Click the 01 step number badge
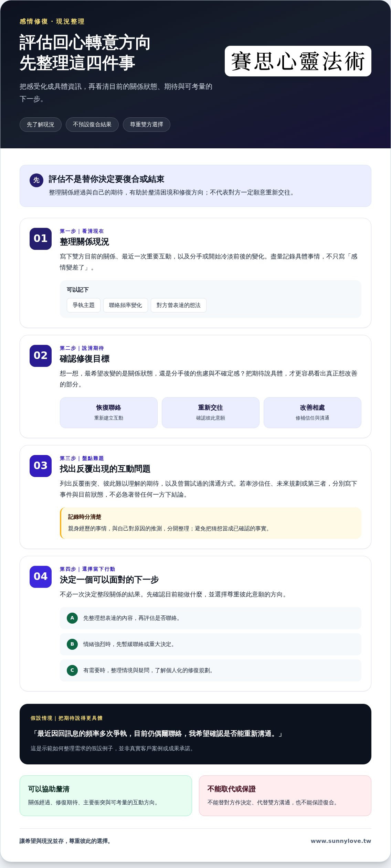This screenshot has height=868, width=391. [x=41, y=239]
